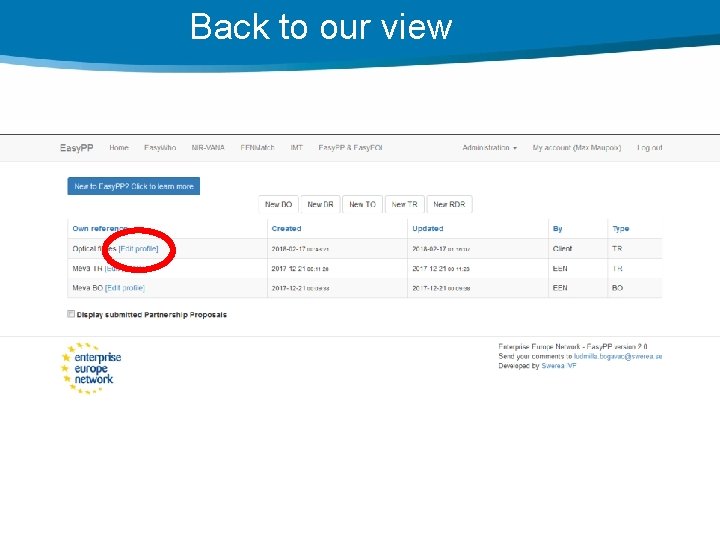720x540 pixels.
Task: Click updated date of Optical fibres row
Action: pyautogui.click(x=441, y=249)
